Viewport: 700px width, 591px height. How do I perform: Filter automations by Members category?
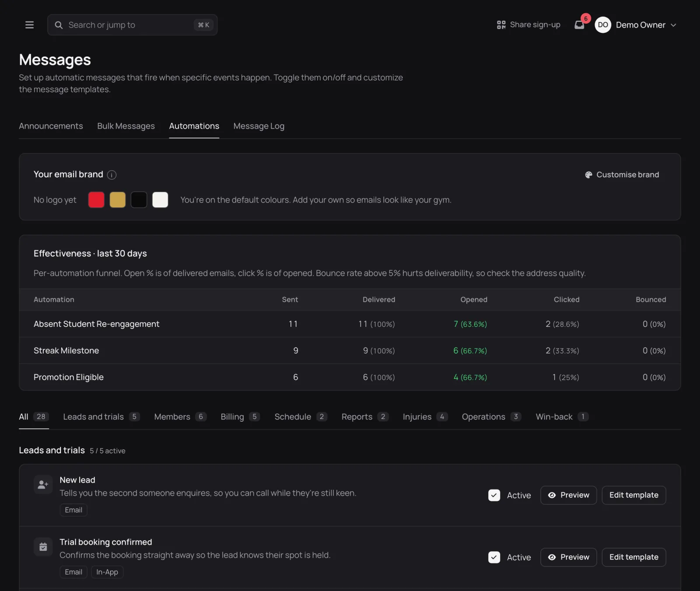pyautogui.click(x=180, y=417)
